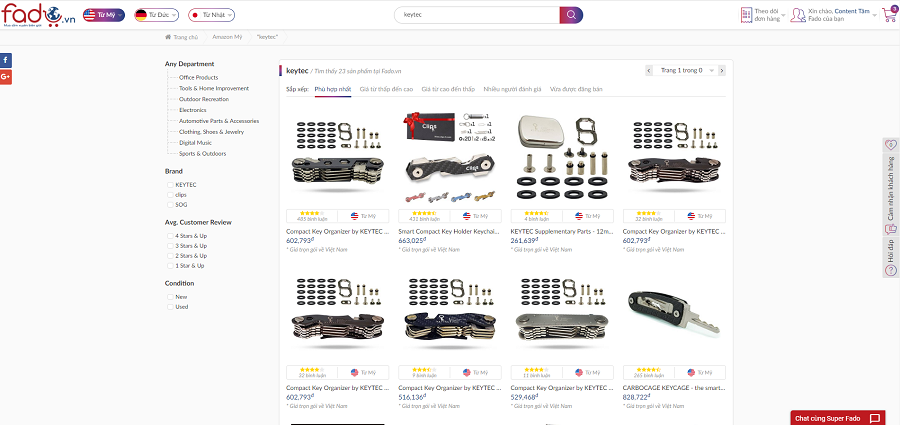The width and height of the screenshot is (900, 425).
Task: Click Trang chủ breadcrumb link
Action: [185, 37]
